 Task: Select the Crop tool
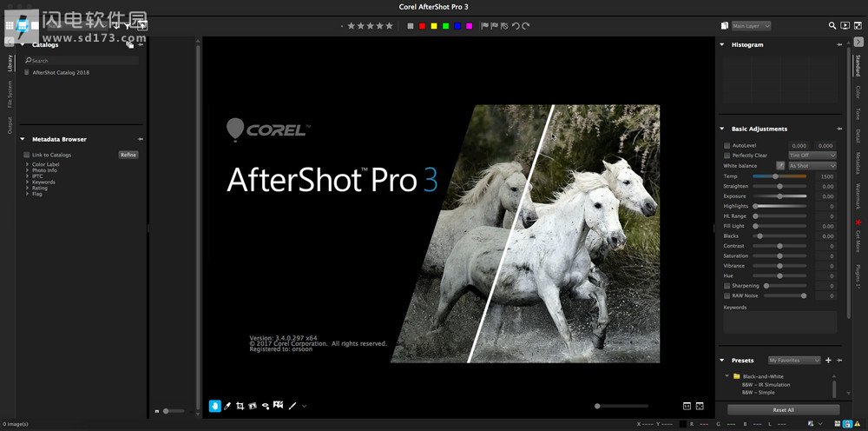pyautogui.click(x=240, y=406)
